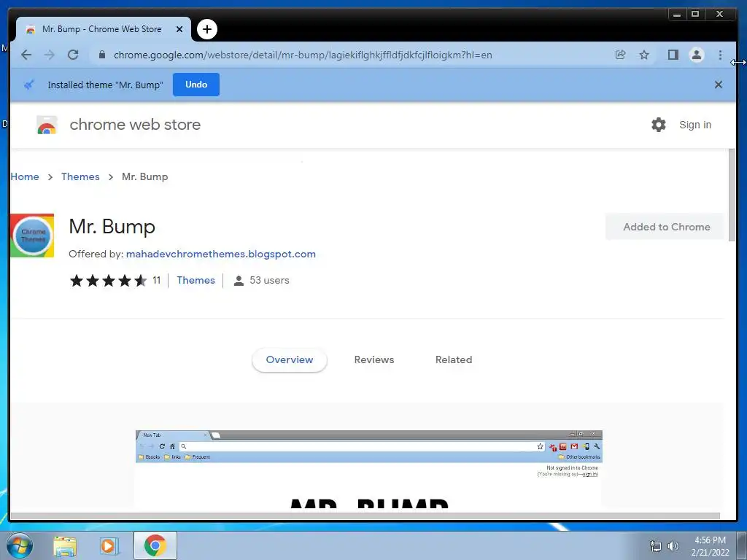
Task: Open the Chrome profile avatar icon
Action: tap(697, 55)
